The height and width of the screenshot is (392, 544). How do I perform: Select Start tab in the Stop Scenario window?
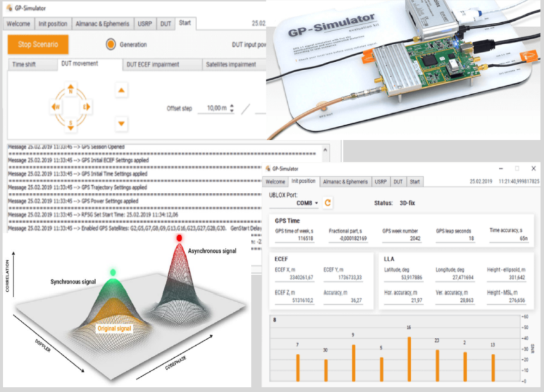click(185, 23)
